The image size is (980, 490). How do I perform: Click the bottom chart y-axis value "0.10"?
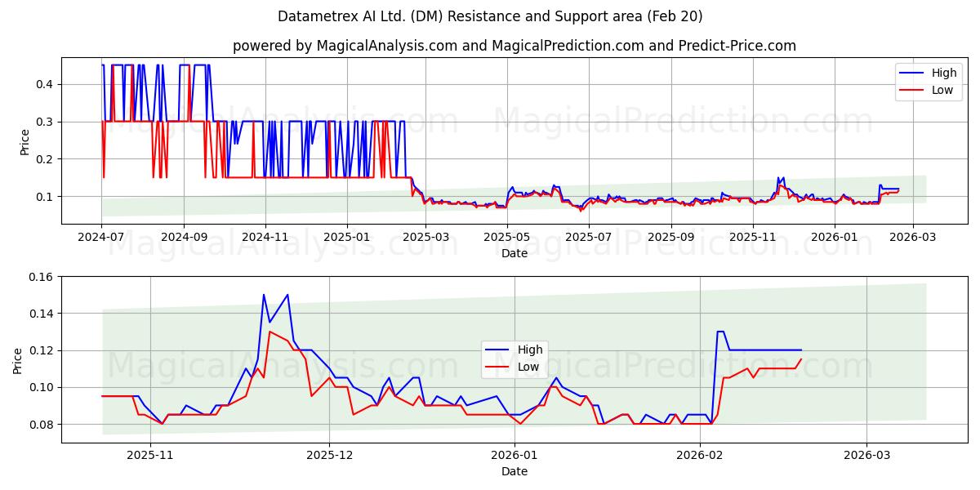tap(42, 387)
